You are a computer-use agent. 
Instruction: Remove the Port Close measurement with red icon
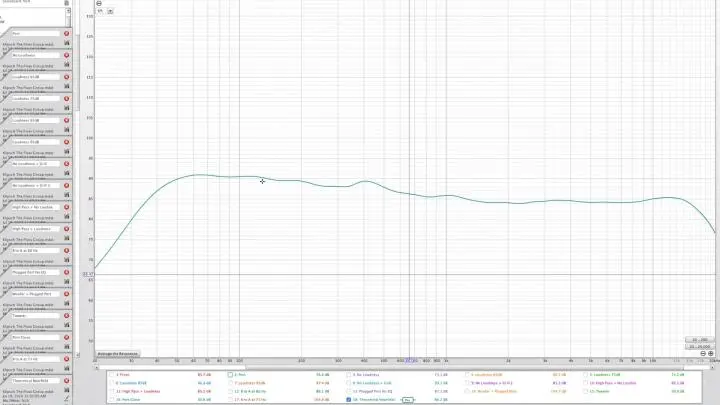67,338
